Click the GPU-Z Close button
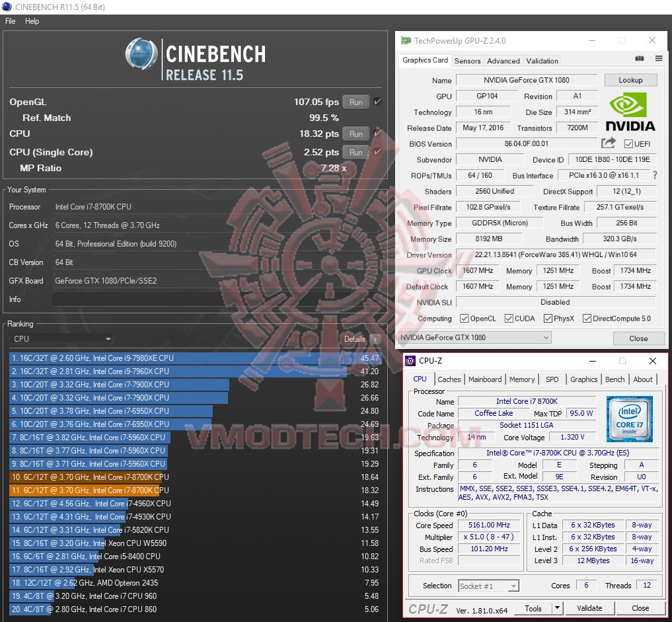This screenshot has height=622, width=672. tap(638, 338)
